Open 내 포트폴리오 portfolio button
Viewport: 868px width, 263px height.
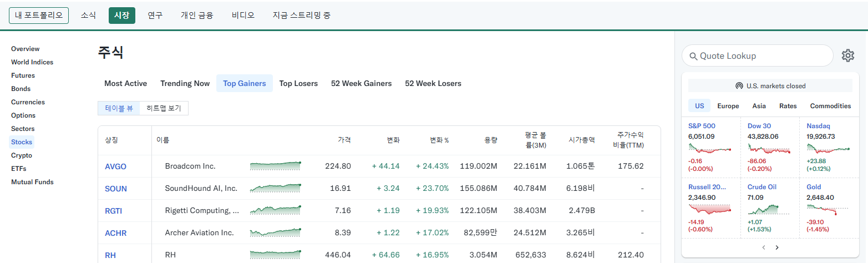[39, 15]
